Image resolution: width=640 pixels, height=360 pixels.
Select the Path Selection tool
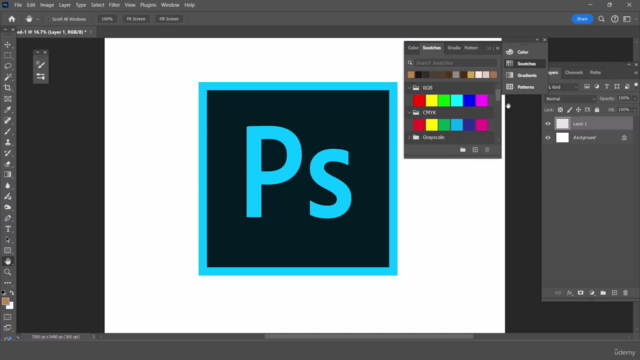(8, 240)
